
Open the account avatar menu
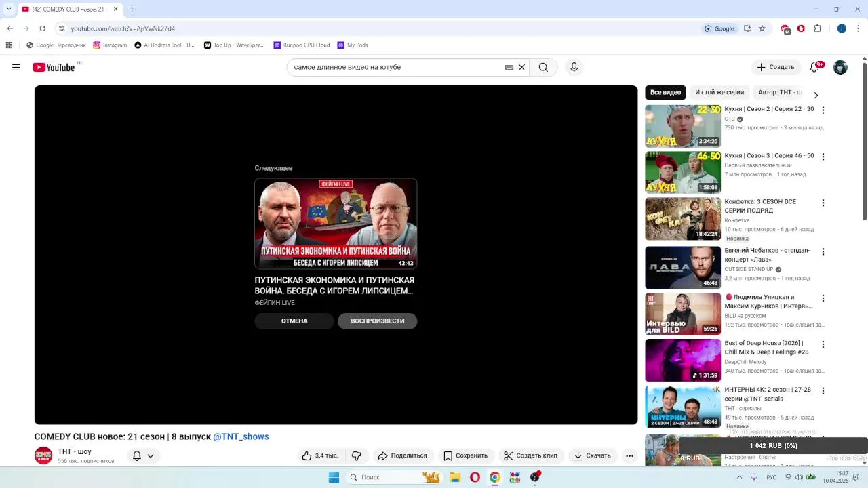pos(840,67)
